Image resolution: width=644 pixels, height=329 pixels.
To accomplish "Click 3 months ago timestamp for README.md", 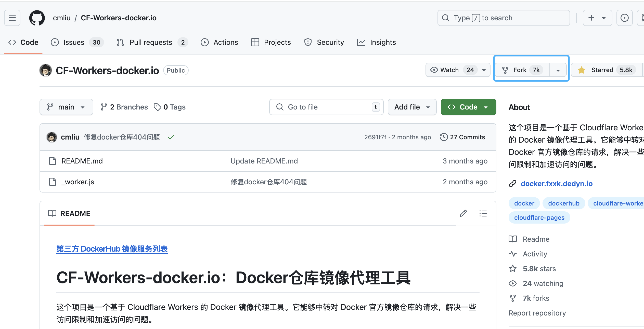I will click(x=465, y=161).
